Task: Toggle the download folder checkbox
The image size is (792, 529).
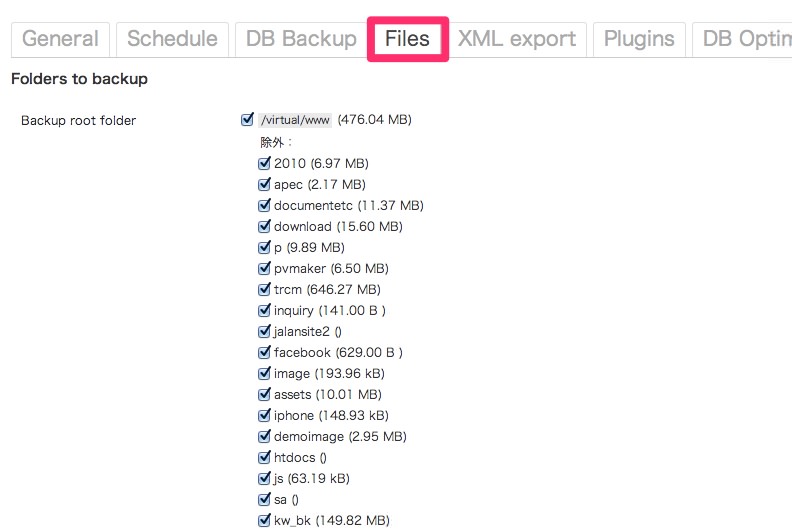Action: (264, 226)
